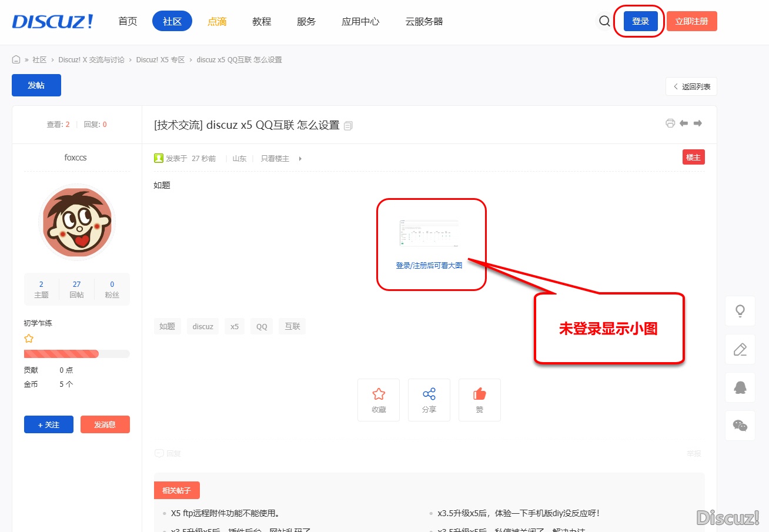
Task: Click the lightbulb icon in right sidebar
Action: (x=740, y=311)
